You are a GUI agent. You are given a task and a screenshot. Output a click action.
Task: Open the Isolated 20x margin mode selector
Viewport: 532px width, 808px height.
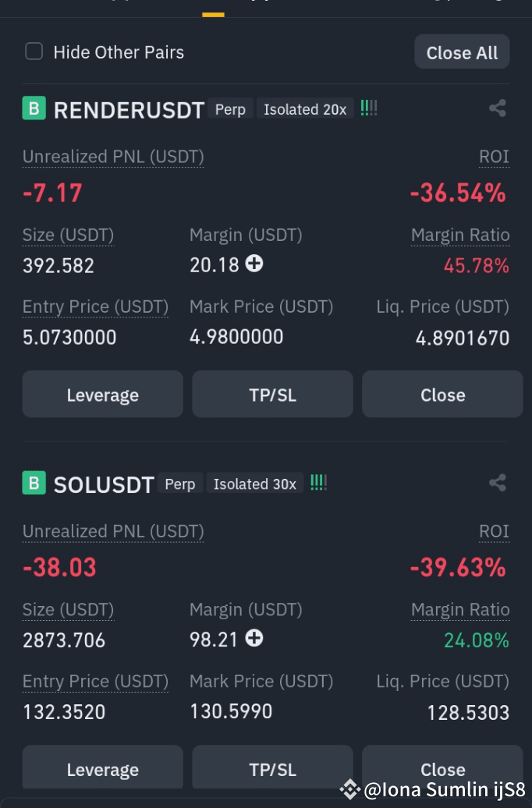pos(304,108)
